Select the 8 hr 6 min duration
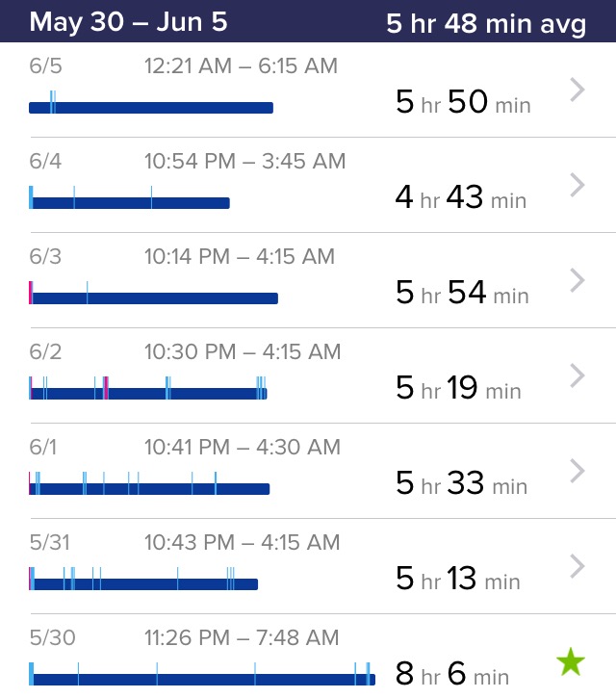 452,674
